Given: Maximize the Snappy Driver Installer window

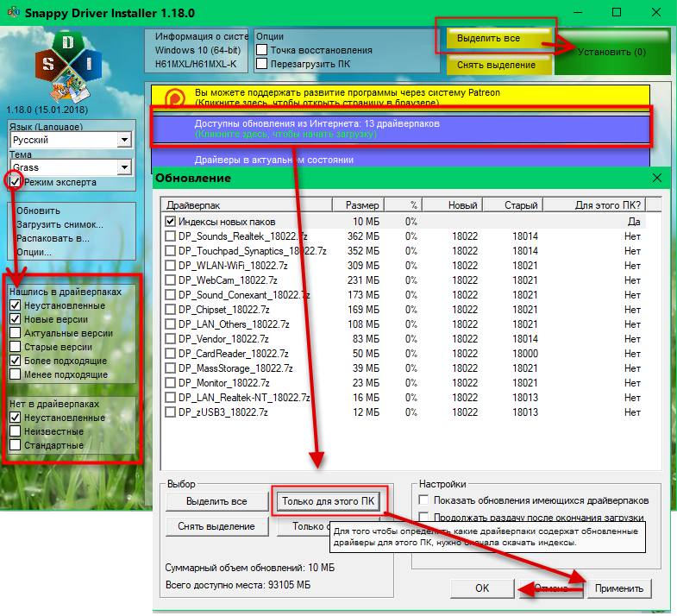Looking at the screenshot, I should [x=617, y=13].
